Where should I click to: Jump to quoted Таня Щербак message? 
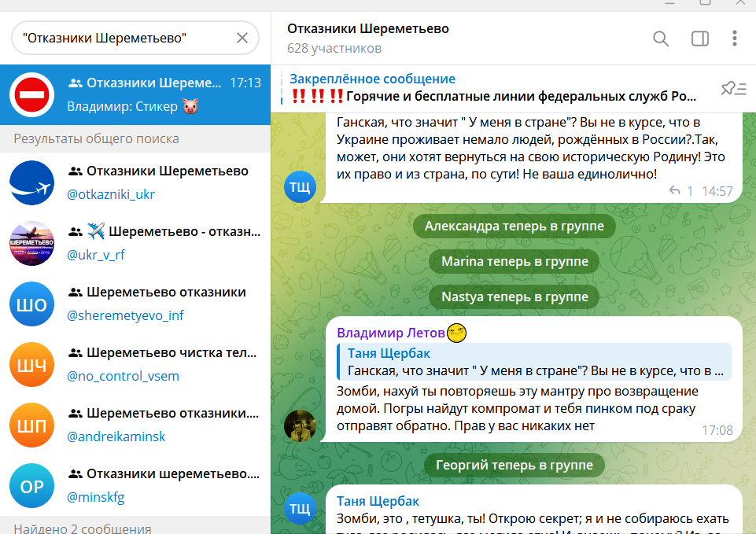(535, 362)
